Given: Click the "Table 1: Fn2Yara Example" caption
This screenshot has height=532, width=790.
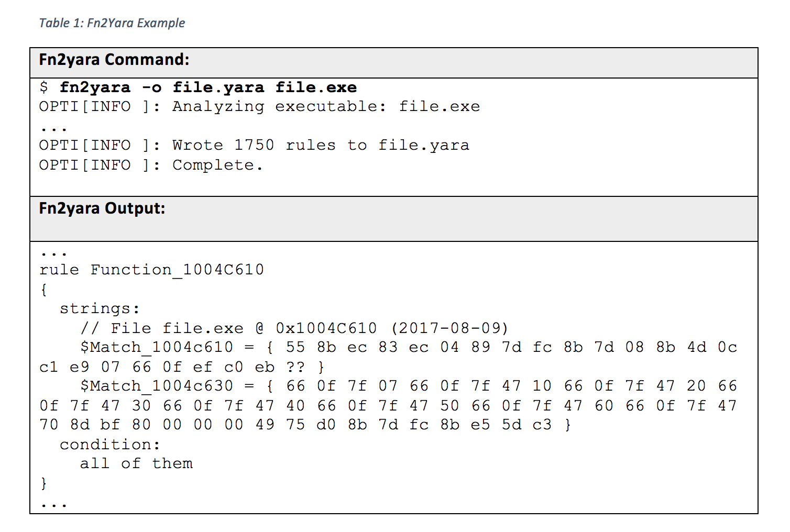Looking at the screenshot, I should [112, 23].
